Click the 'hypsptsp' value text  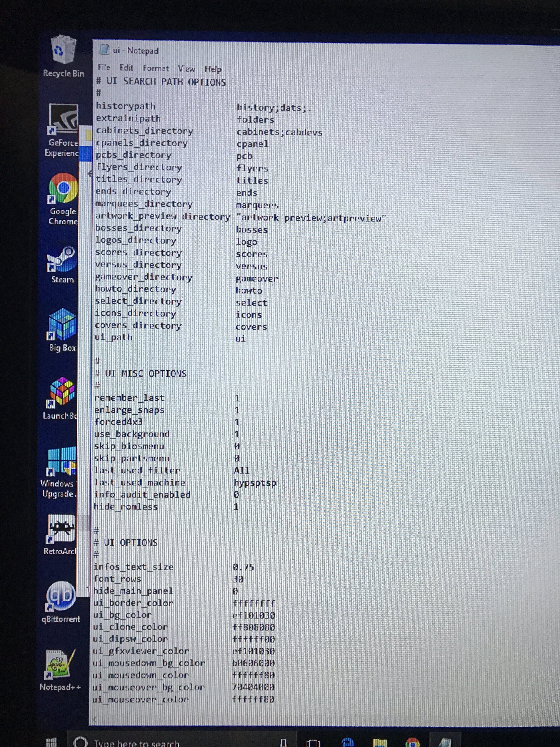click(255, 483)
